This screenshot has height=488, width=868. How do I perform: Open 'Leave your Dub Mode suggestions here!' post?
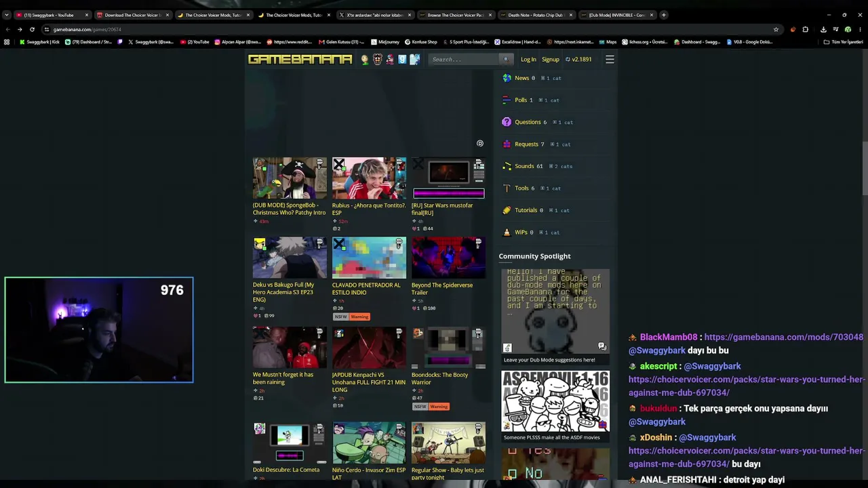click(549, 360)
